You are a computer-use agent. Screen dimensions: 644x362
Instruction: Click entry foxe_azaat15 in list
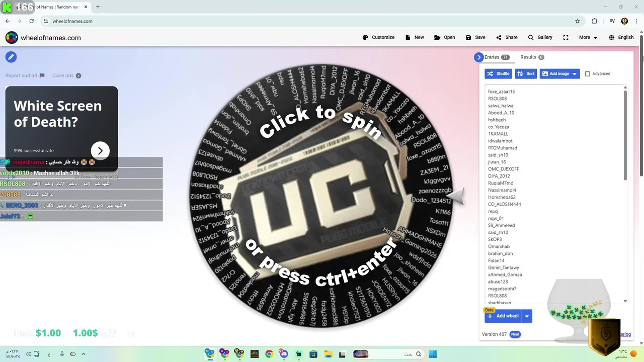pyautogui.click(x=501, y=92)
